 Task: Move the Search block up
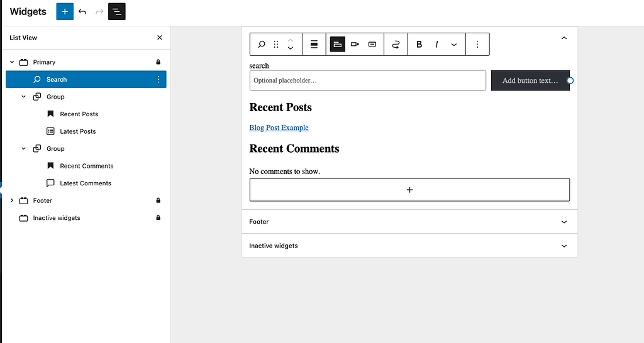point(291,40)
